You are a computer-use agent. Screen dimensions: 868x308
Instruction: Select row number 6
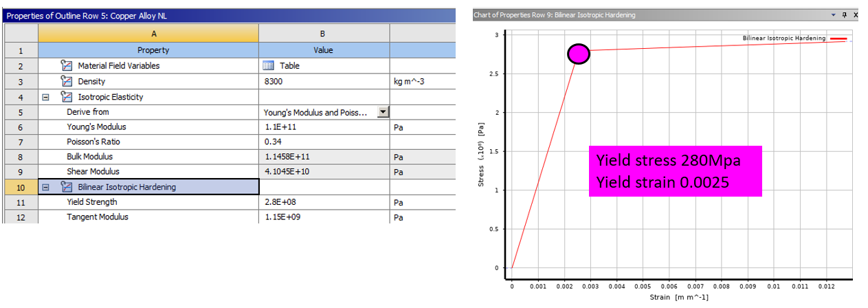click(21, 127)
